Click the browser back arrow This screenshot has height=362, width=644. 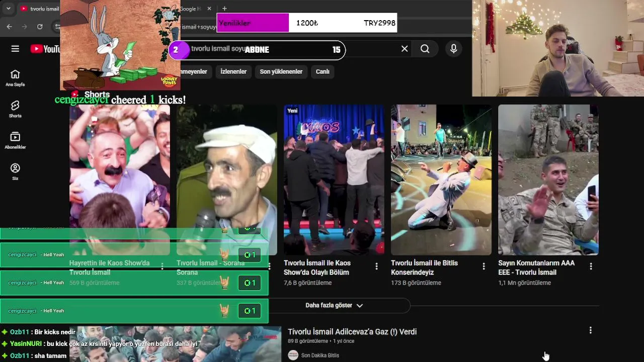click(x=9, y=27)
